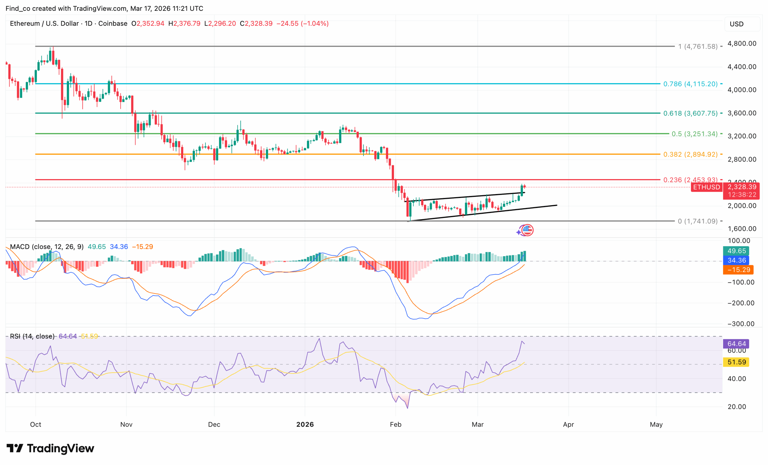The image size is (768, 465).
Task: Click the 34.36 value in MACD legend
Action: coord(119,246)
